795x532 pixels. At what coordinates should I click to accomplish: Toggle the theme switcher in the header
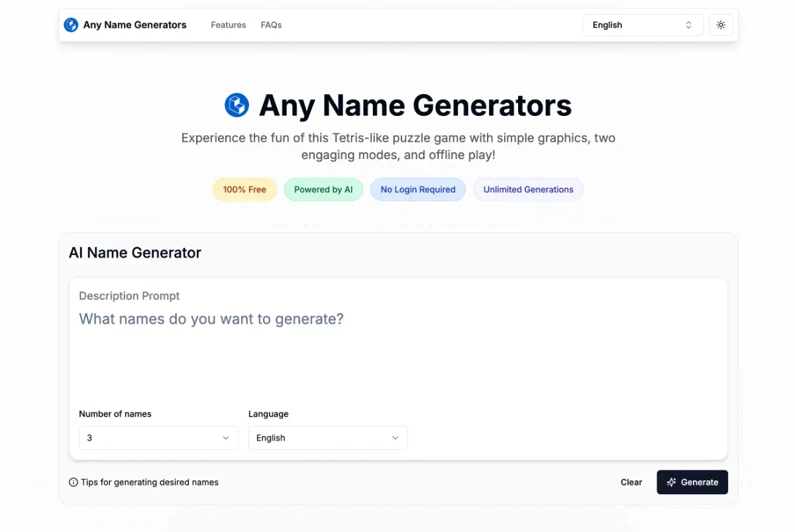coord(721,25)
